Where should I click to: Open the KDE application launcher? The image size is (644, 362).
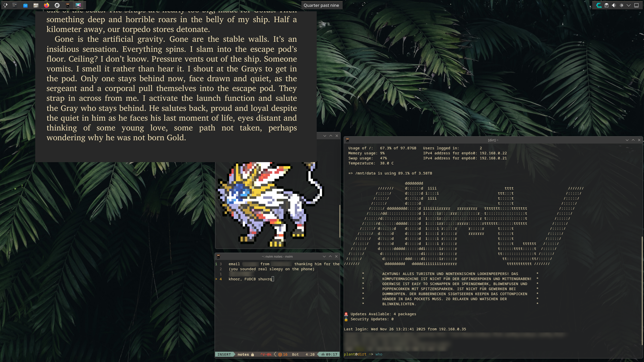click(x=6, y=5)
